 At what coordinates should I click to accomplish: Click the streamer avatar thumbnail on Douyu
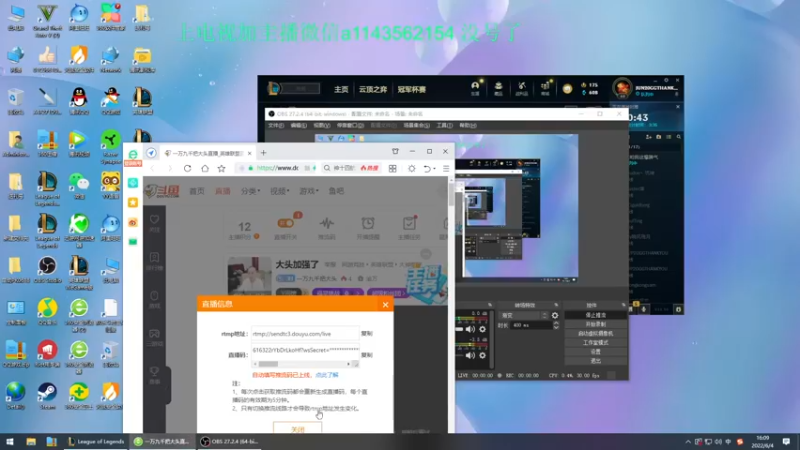249,276
